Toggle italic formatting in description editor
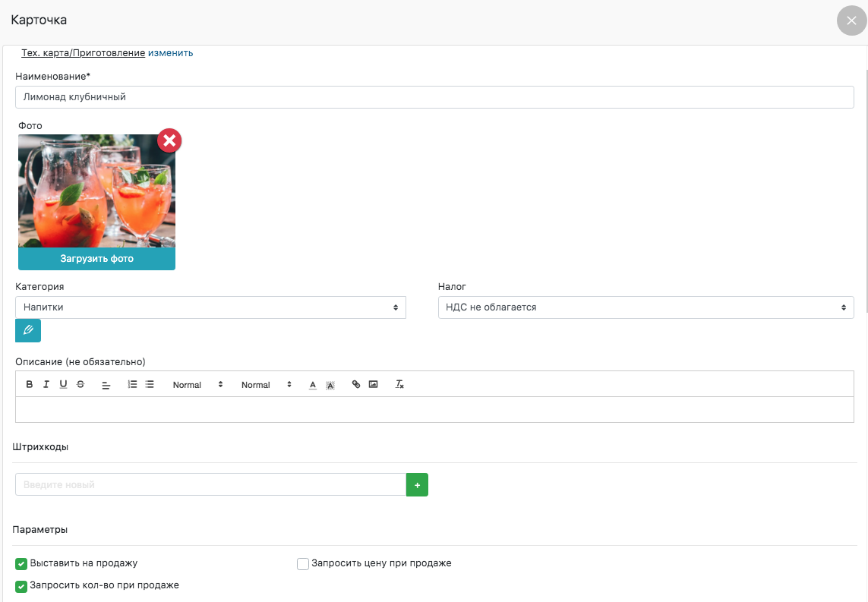The image size is (868, 602). [x=46, y=385]
